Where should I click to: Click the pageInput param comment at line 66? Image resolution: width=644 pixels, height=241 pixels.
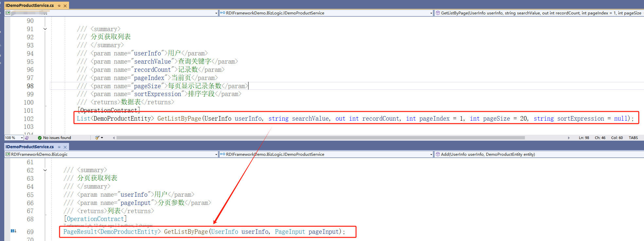coord(137,203)
